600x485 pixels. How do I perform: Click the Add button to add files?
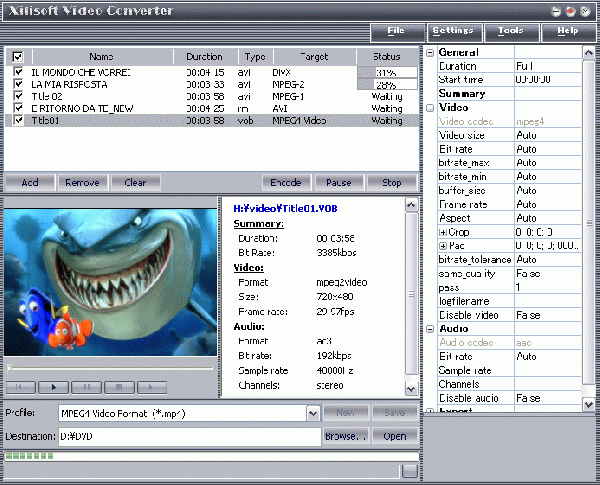click(30, 183)
